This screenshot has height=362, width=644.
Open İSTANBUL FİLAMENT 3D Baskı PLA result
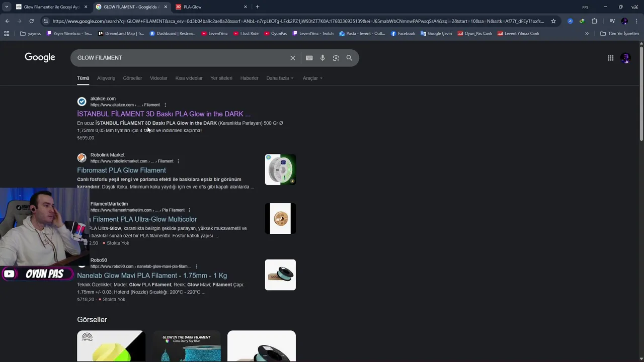[164, 114]
